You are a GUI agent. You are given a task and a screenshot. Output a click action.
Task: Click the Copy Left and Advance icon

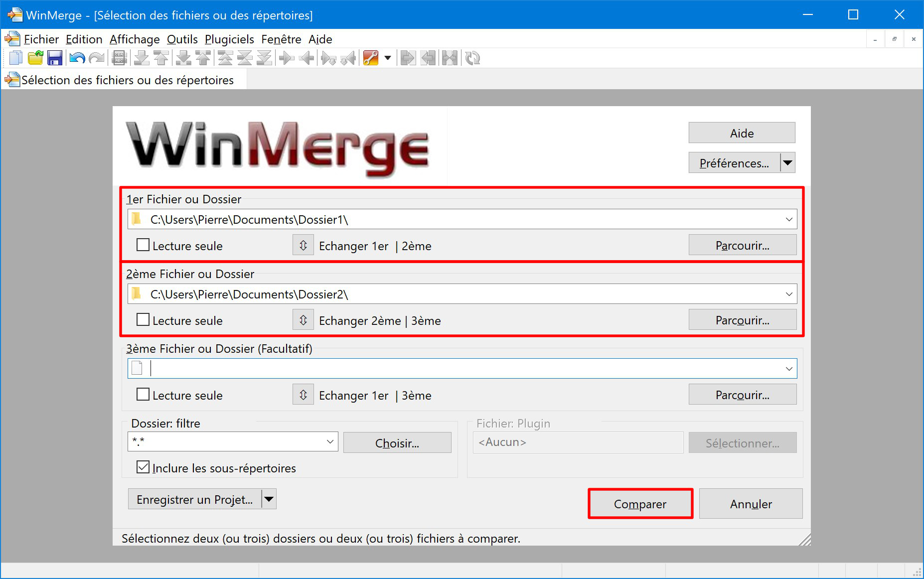click(349, 58)
